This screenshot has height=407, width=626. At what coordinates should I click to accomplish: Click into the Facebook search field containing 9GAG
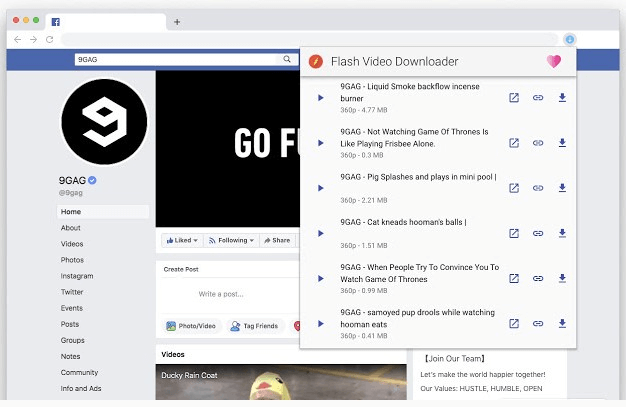(176, 60)
